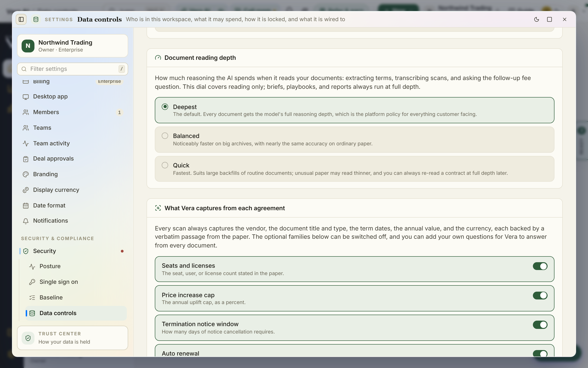Click the Document reading depth heading
The image size is (588, 368).
tap(200, 58)
